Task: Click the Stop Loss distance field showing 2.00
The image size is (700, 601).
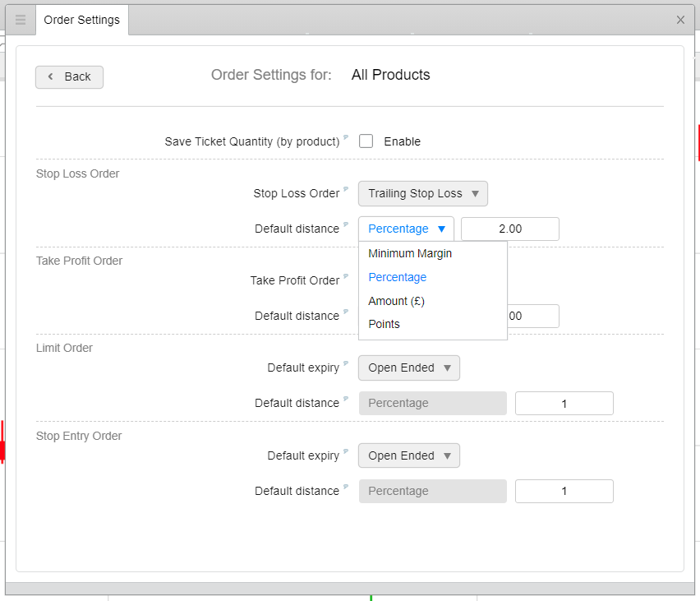Action: (510, 229)
